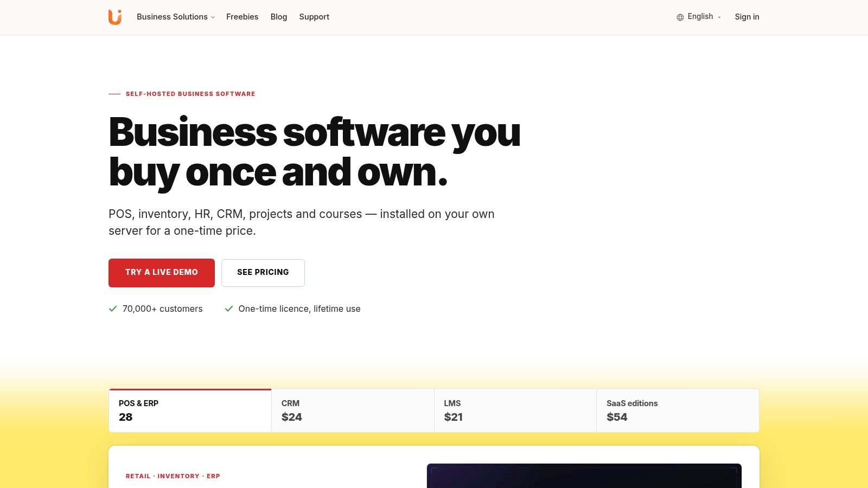This screenshot has width=868, height=488.
Task: Click the checkmark beside One-time licence
Action: (229, 309)
